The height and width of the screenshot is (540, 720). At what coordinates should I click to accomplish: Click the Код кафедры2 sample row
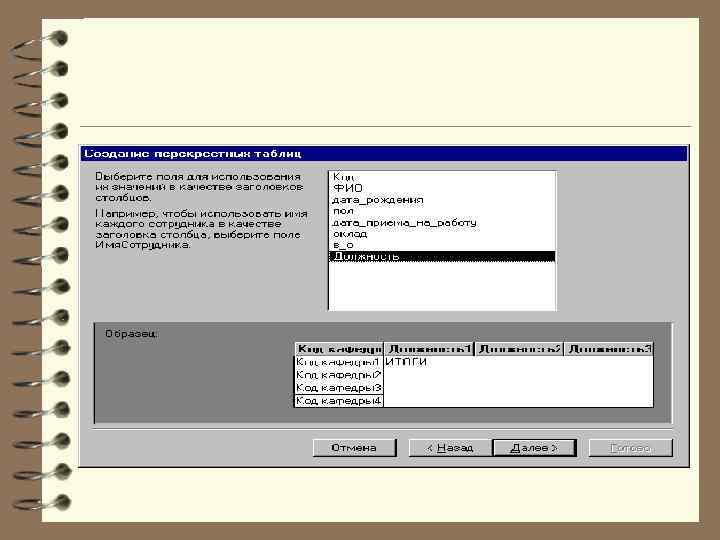click(x=339, y=375)
